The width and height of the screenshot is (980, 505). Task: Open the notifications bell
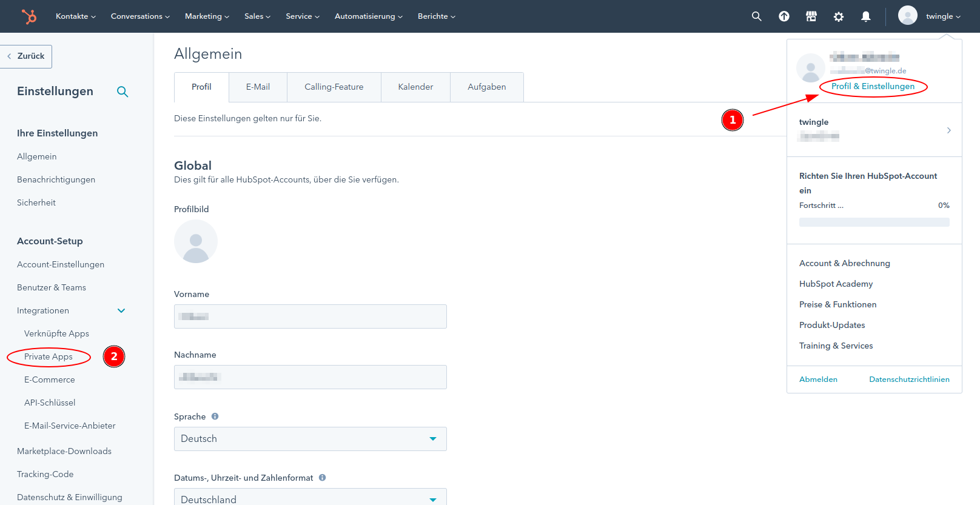pos(866,16)
